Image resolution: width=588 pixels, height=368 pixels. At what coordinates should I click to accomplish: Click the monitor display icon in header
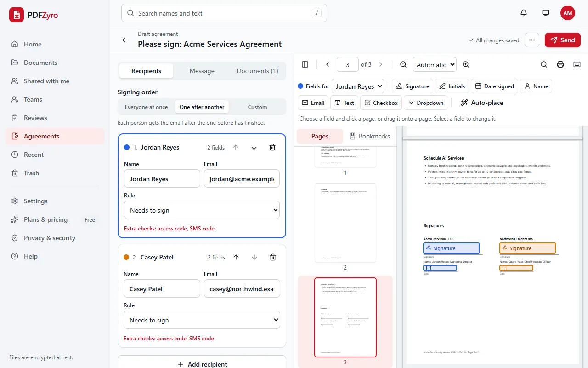click(x=546, y=13)
